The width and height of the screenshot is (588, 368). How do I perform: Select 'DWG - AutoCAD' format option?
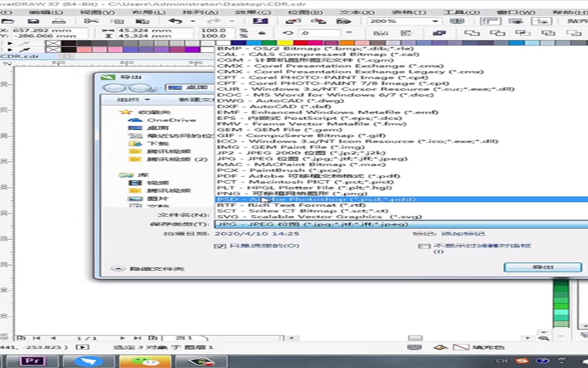pyautogui.click(x=402, y=101)
